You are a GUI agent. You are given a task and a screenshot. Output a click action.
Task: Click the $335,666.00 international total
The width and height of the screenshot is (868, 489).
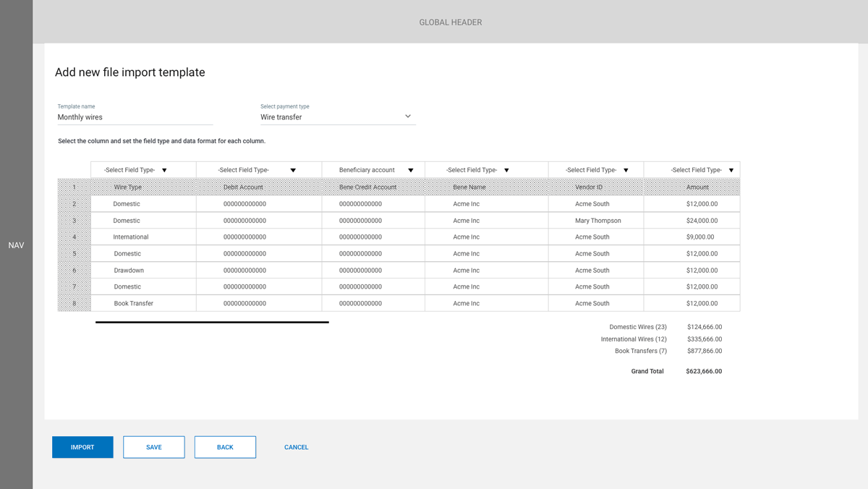[705, 339]
